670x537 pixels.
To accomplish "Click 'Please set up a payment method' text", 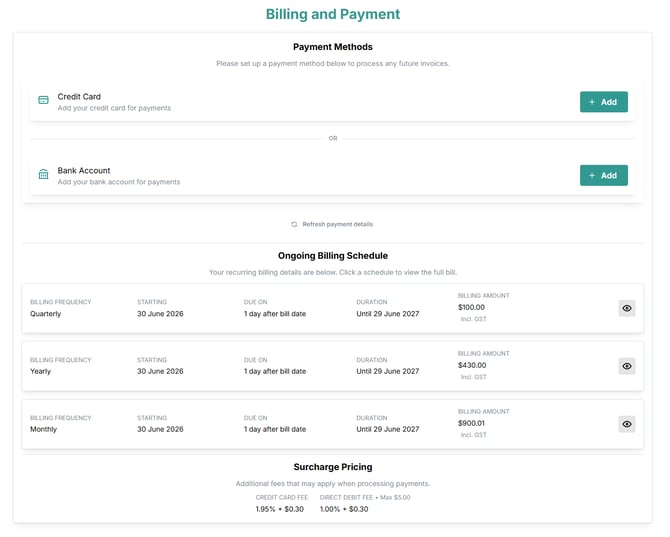I will pyautogui.click(x=332, y=64).
